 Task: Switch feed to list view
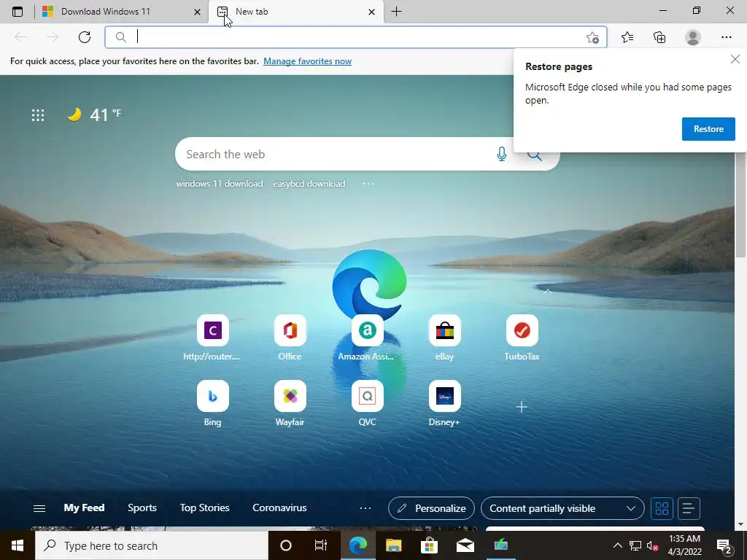pyautogui.click(x=688, y=508)
